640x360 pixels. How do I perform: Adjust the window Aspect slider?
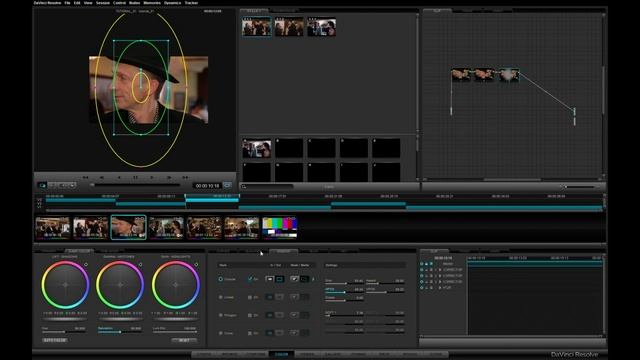[385, 283]
